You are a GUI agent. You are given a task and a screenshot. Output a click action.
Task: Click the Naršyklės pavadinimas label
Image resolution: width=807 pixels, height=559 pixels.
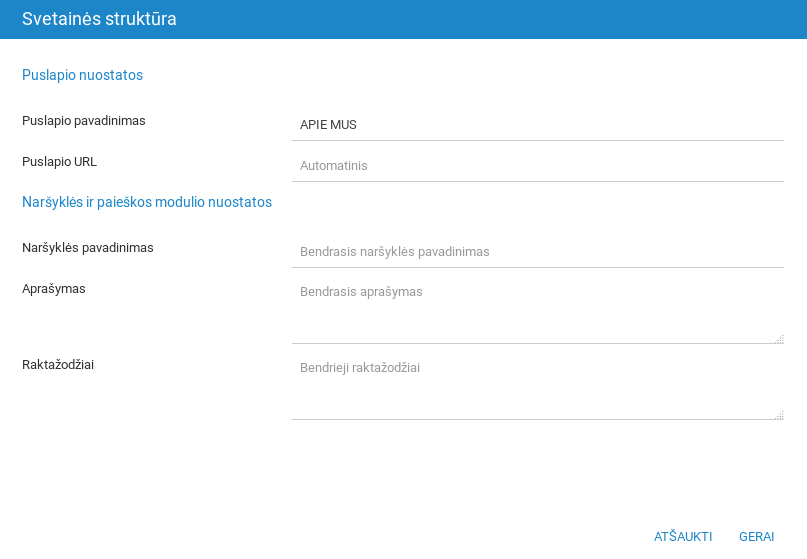pyautogui.click(x=88, y=248)
